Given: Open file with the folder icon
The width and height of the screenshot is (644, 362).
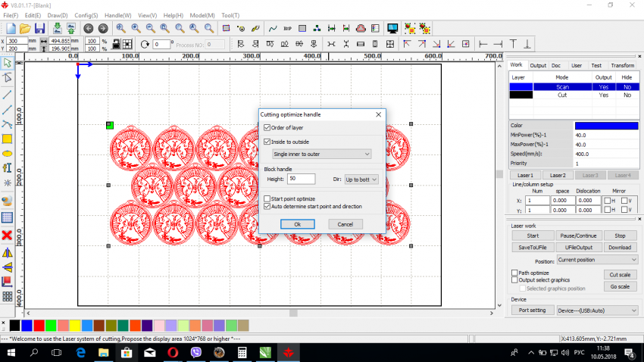Looking at the screenshot, I should [x=24, y=28].
